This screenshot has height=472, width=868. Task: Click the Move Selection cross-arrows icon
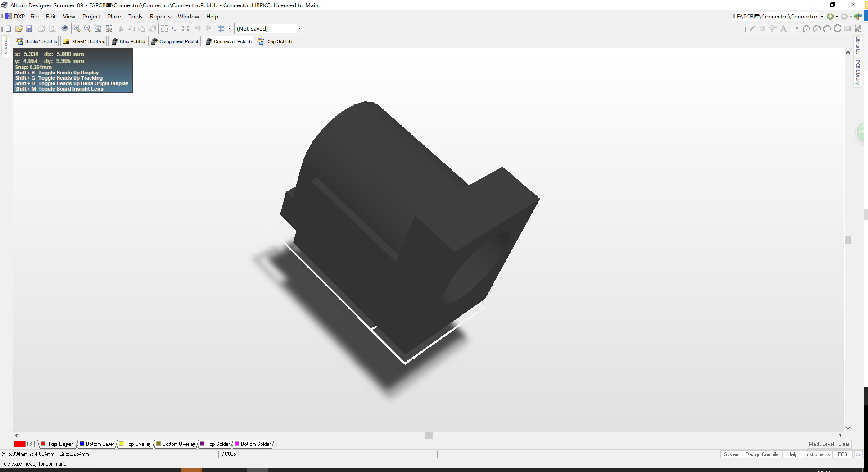(175, 28)
